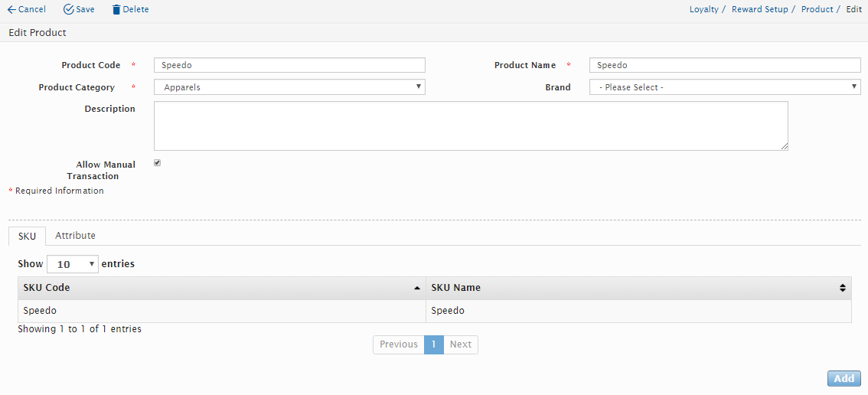Open the Product breadcrumb link
Screen dimensions: 868x395
817,10
